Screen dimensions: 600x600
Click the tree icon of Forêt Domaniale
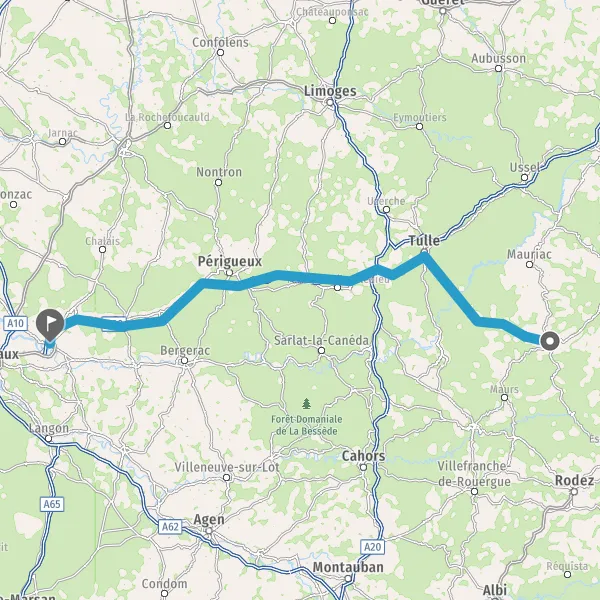tap(306, 403)
